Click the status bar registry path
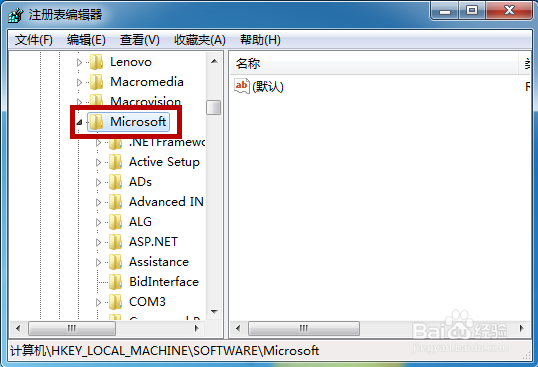538x367 pixels. click(164, 351)
